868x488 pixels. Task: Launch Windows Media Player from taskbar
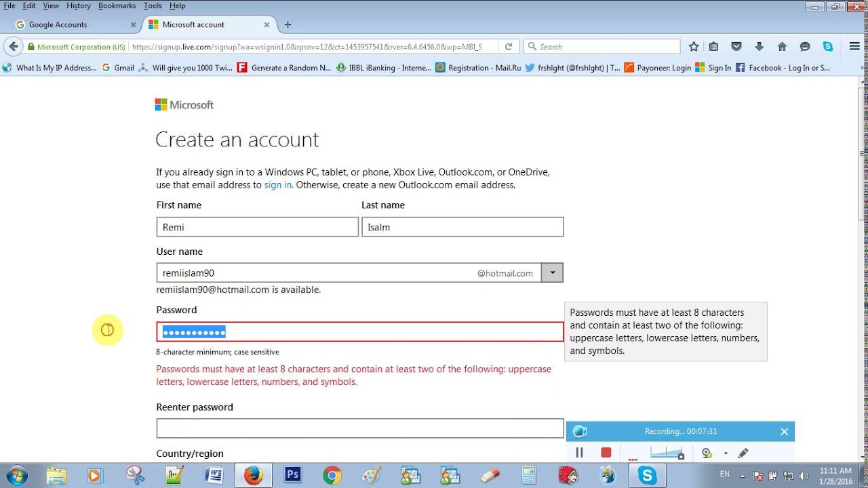[94, 475]
